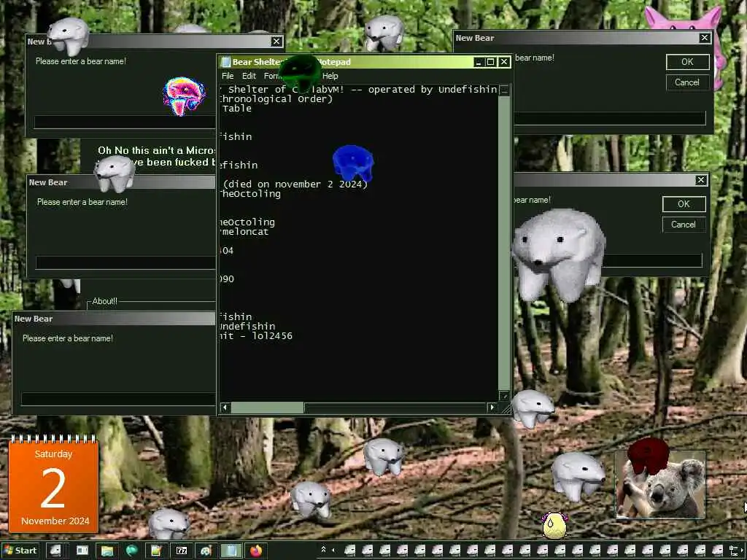This screenshot has width=747, height=560.
Task: Focus the name field in the pink cat's New Bear dialog
Action: 609,118
